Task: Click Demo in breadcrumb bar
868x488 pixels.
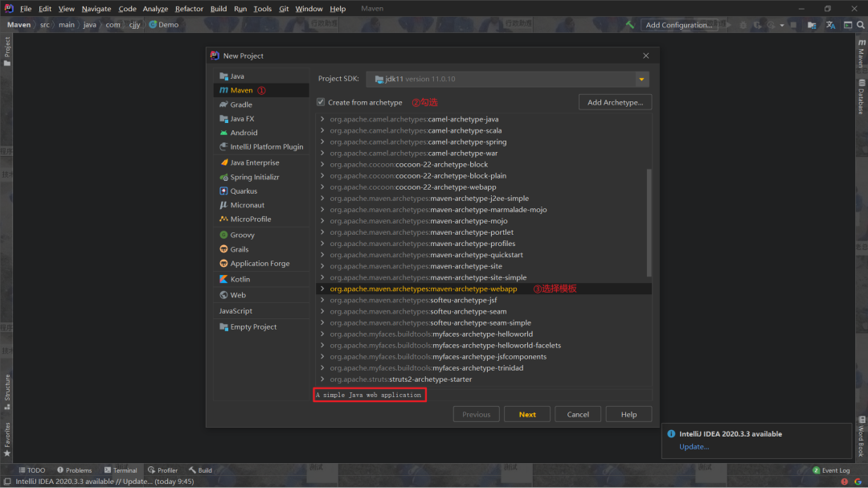Action: (164, 25)
